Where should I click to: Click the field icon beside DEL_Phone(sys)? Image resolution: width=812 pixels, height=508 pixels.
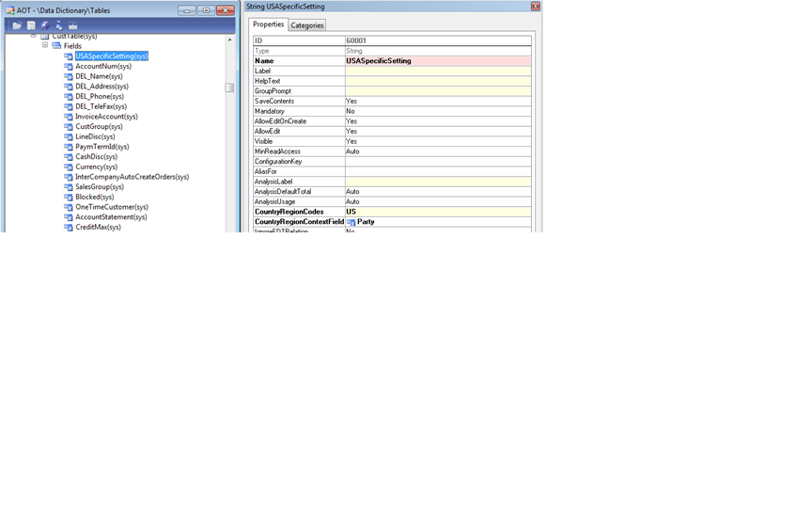click(69, 96)
